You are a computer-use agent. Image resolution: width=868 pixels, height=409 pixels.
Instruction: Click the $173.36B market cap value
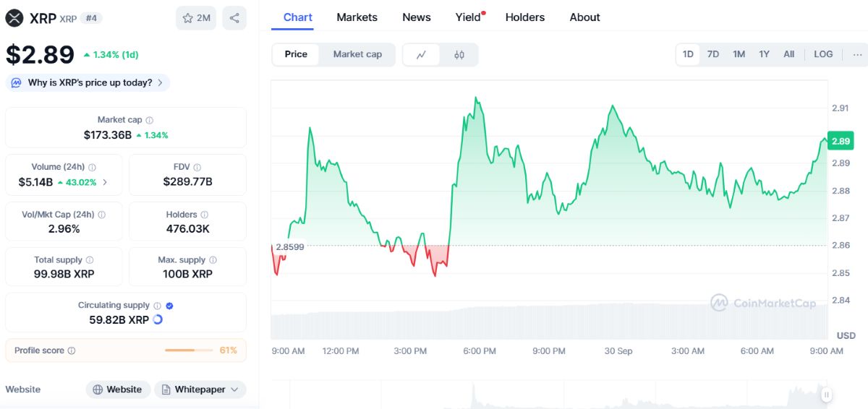click(x=108, y=134)
